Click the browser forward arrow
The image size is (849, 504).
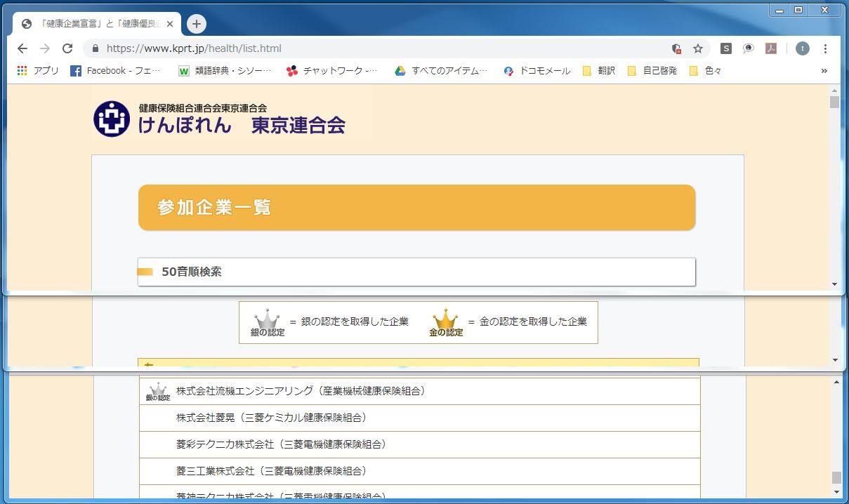click(45, 48)
